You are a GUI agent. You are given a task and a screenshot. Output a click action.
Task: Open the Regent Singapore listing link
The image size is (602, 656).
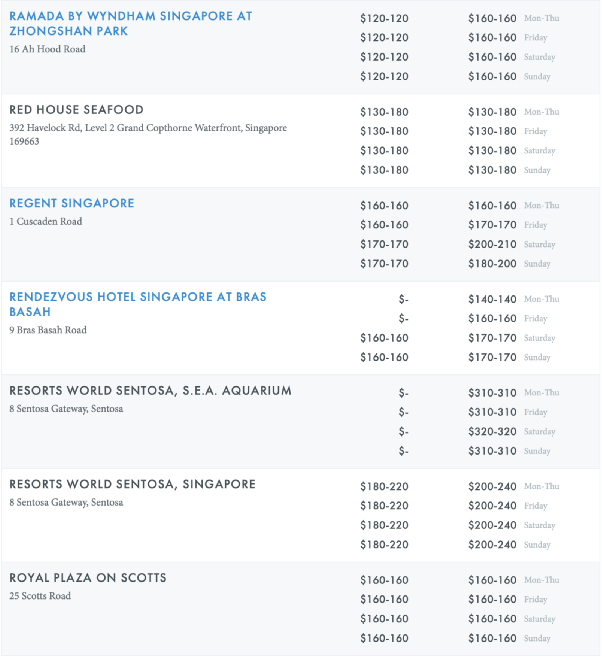[71, 203]
